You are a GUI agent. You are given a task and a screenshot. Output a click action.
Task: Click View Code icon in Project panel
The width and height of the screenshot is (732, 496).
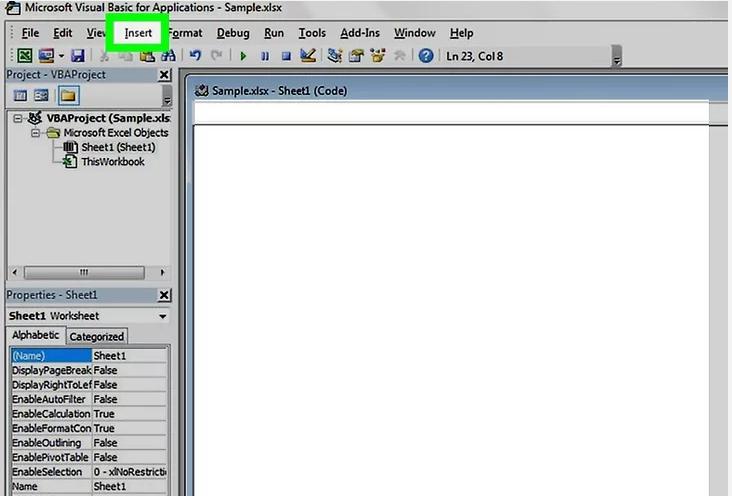coord(20,95)
